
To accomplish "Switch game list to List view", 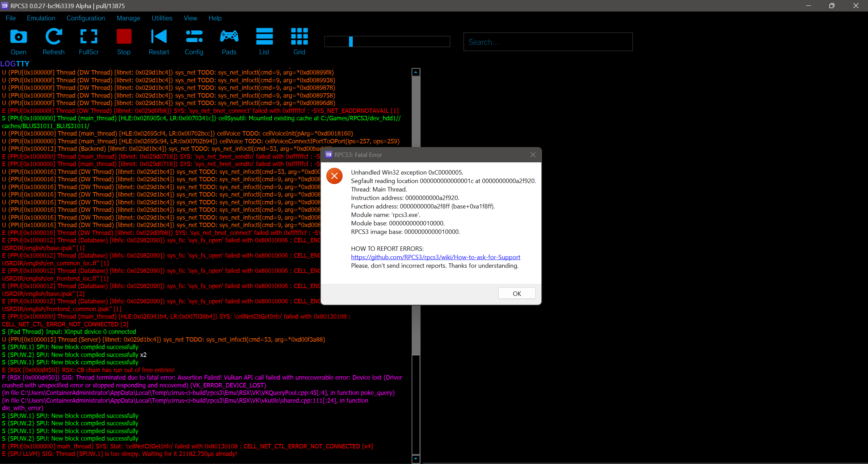I will [264, 41].
